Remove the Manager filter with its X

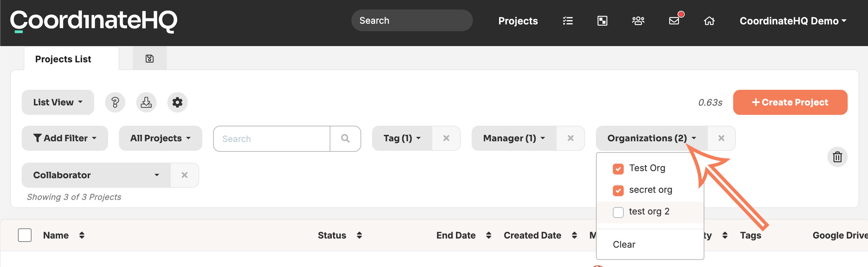tap(571, 138)
